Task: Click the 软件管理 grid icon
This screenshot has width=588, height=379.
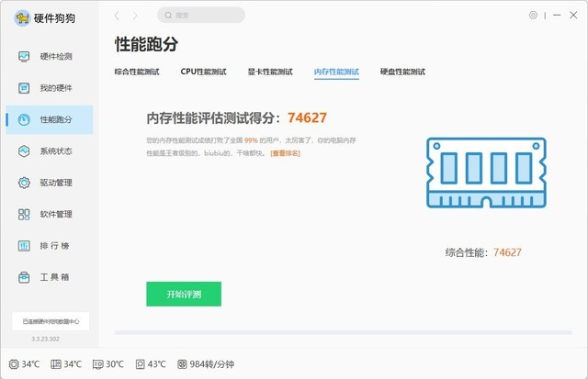Action: click(x=25, y=214)
